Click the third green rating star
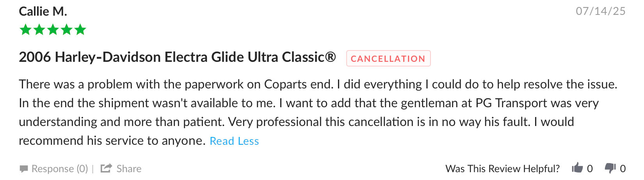 tap(53, 30)
